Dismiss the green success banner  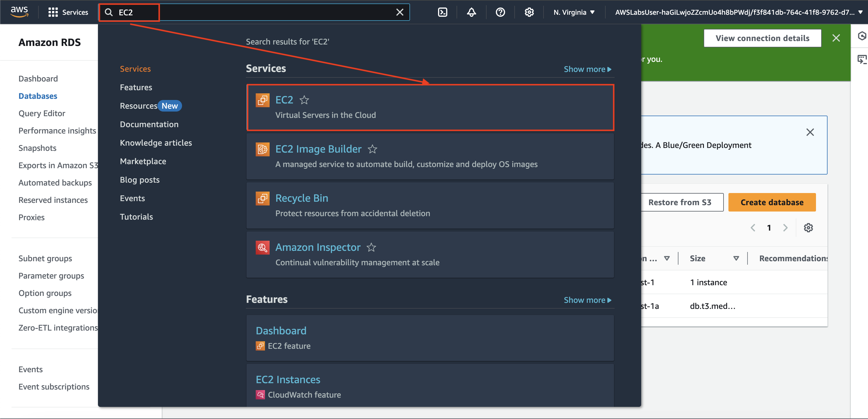(x=836, y=38)
